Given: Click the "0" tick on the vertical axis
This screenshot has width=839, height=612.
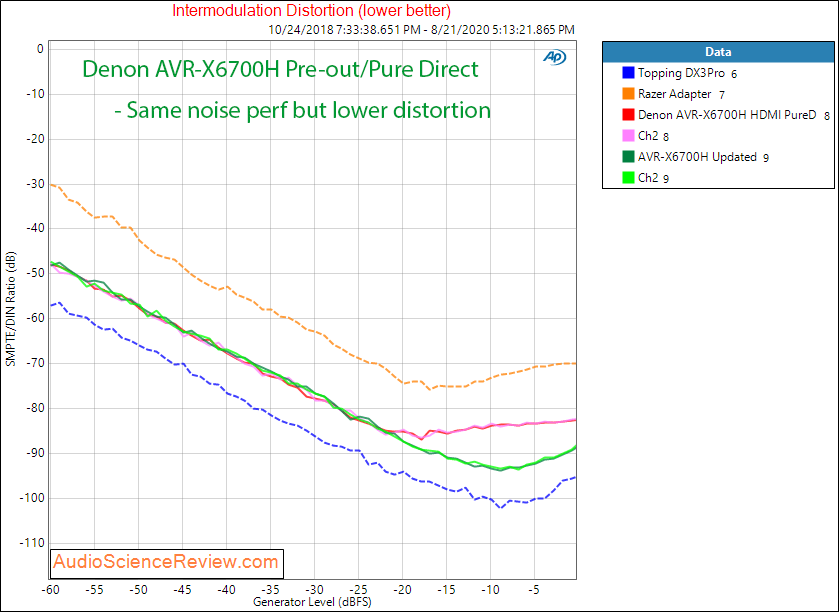Looking at the screenshot, I should pos(40,49).
